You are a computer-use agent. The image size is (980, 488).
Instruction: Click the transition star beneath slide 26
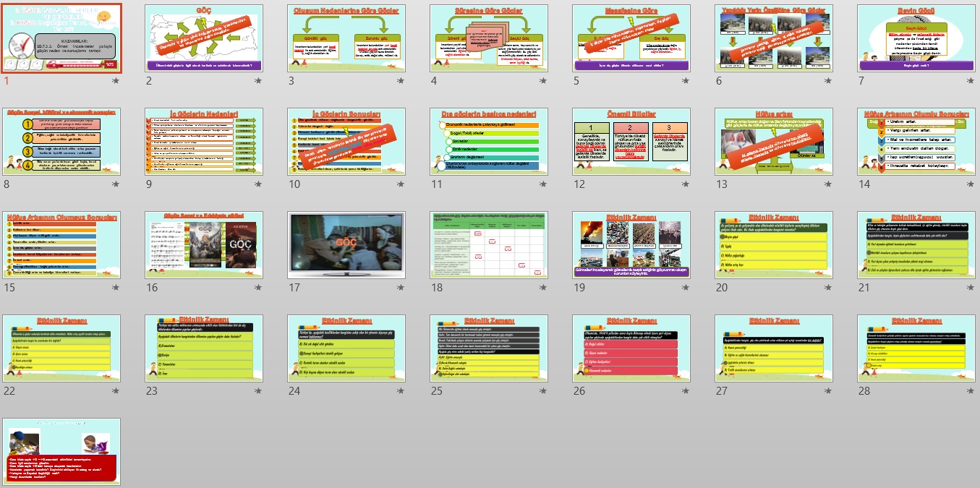(x=686, y=391)
